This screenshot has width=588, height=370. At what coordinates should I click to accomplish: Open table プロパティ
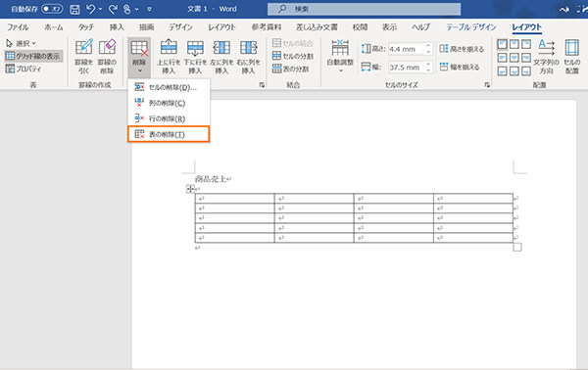tap(24, 69)
